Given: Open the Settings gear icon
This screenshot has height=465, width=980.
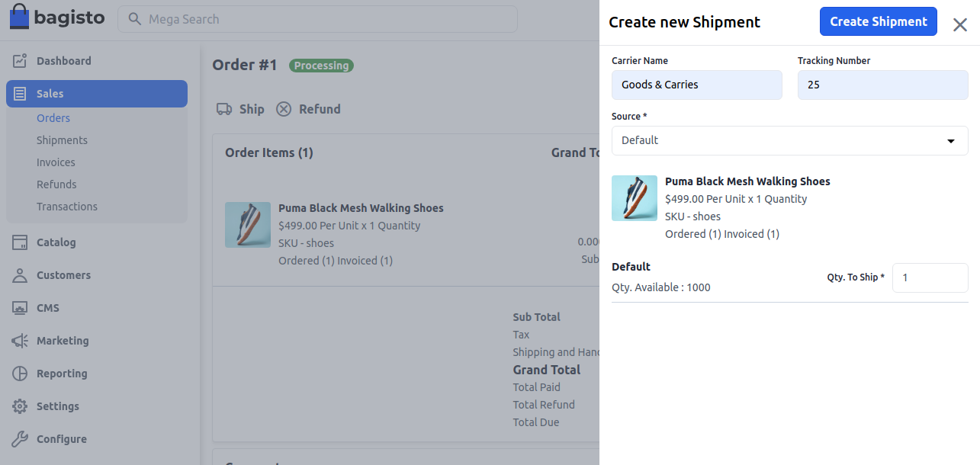Looking at the screenshot, I should [x=21, y=406].
